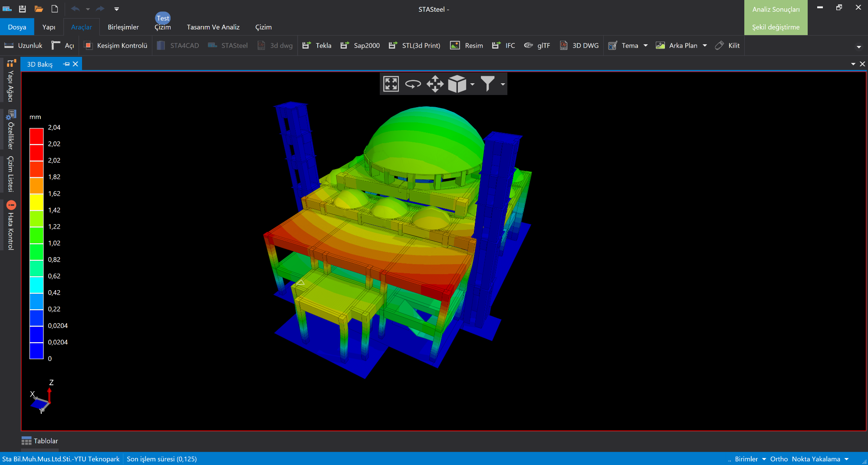Select the orbit rotate view tool
This screenshot has width=868, height=465.
413,84
